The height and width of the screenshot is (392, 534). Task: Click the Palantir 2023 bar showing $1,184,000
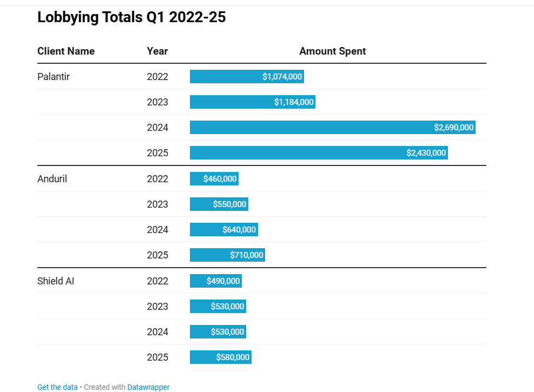(252, 102)
